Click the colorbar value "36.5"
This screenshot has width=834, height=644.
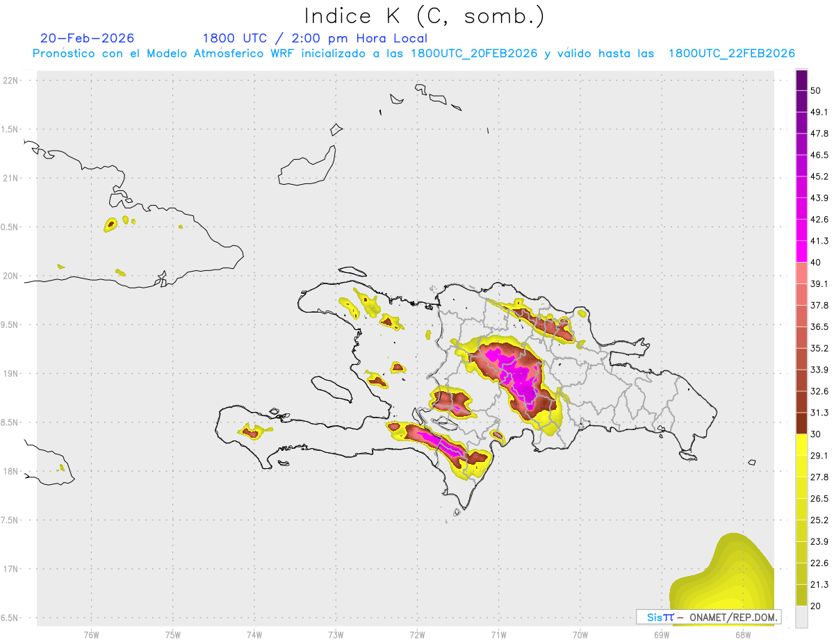pos(820,327)
